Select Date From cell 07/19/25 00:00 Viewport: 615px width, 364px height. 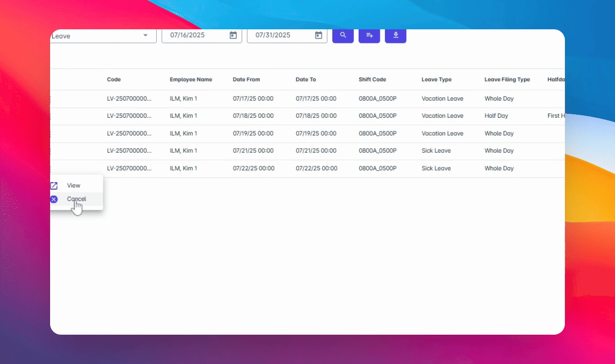[253, 133]
